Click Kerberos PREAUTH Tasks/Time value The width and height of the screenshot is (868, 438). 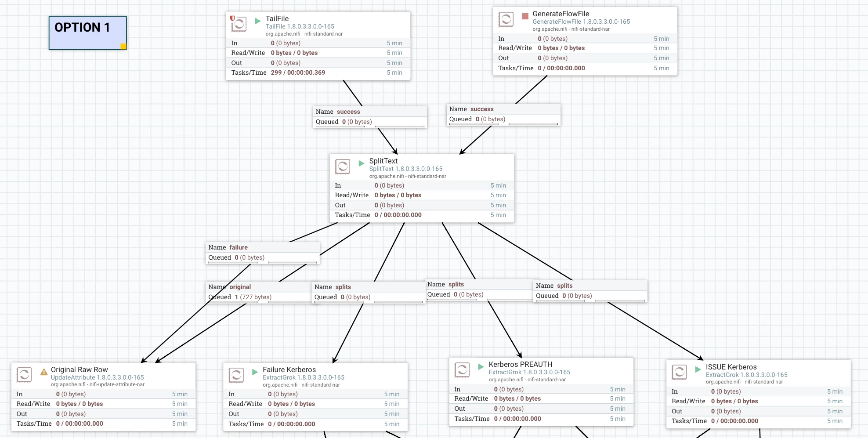[x=517, y=419]
